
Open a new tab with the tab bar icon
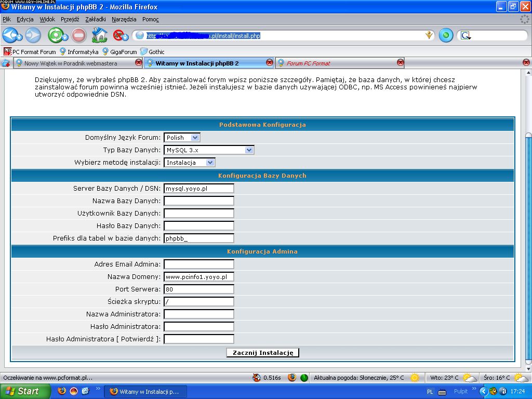pos(6,63)
